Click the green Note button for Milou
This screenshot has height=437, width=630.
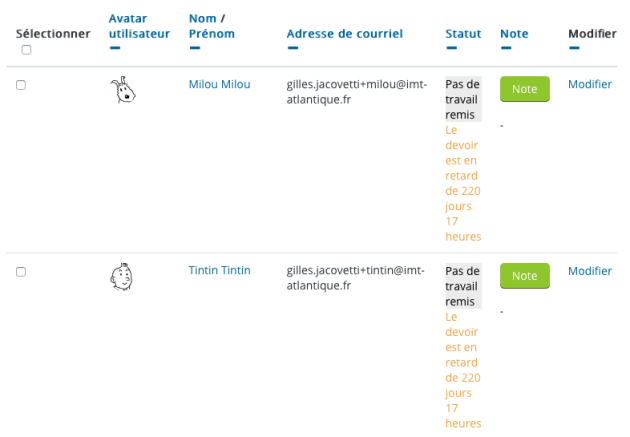pos(525,89)
